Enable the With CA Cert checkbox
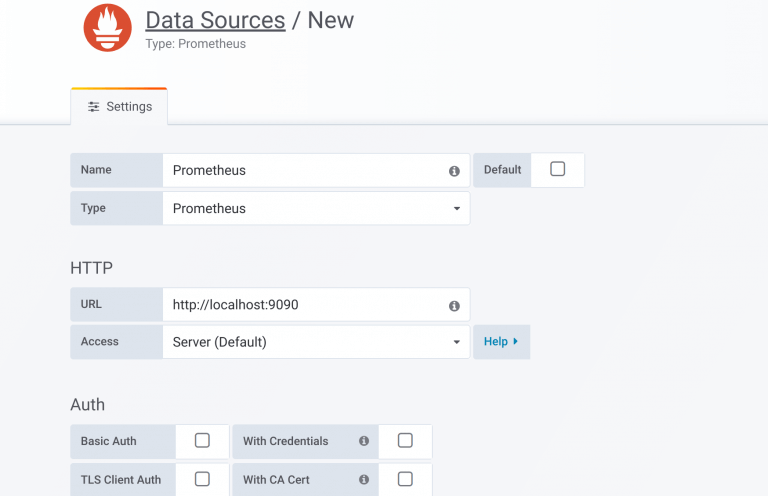The height and width of the screenshot is (496, 768). point(405,479)
